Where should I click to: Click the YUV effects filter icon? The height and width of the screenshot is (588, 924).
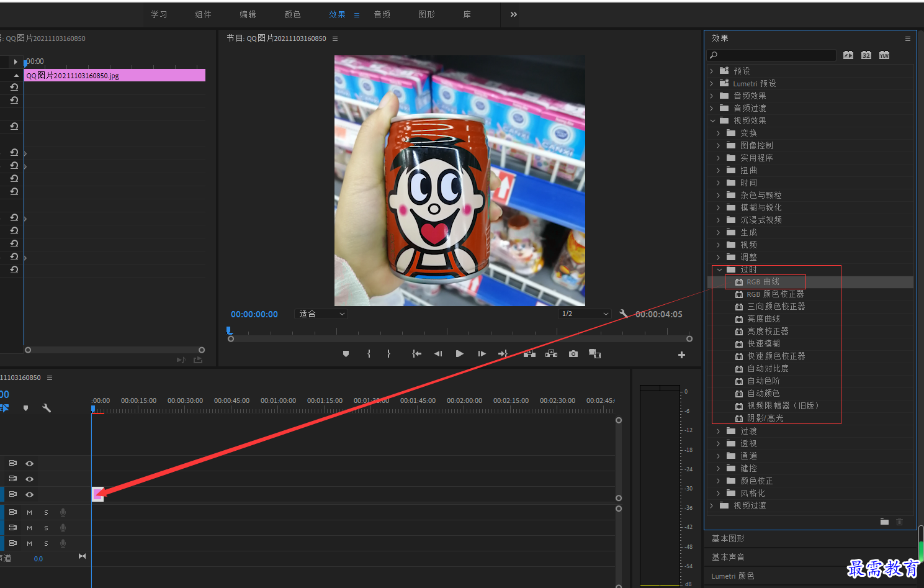(x=884, y=55)
